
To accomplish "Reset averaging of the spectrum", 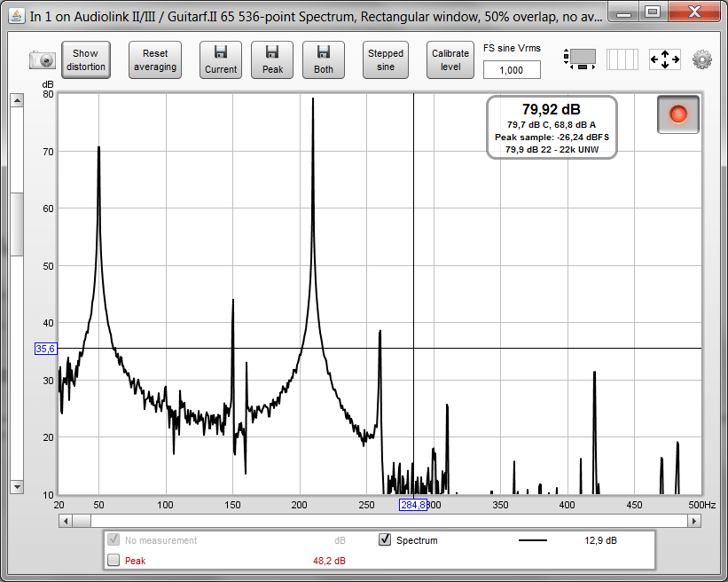I will tap(155, 60).
